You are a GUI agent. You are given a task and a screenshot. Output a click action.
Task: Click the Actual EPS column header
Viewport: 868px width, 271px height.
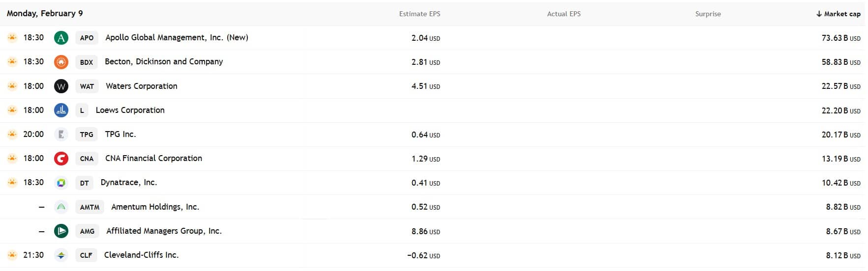click(x=564, y=14)
